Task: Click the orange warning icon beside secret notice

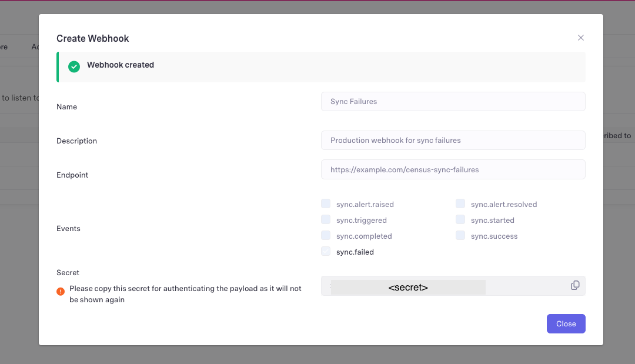Action: tap(61, 291)
